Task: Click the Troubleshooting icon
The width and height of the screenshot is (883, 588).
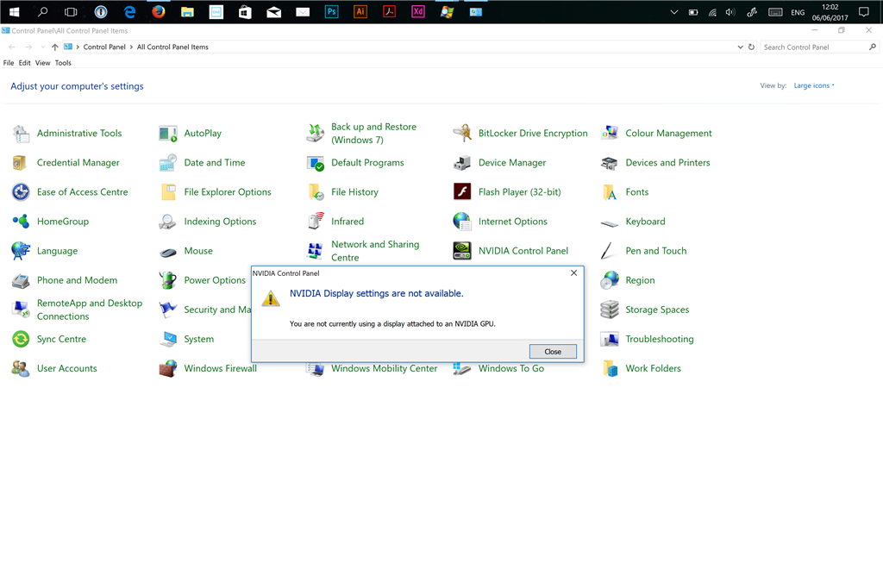Action: click(x=610, y=339)
